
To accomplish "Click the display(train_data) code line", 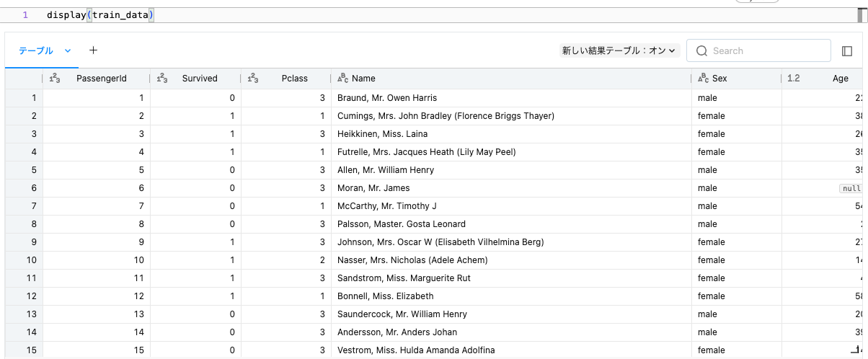I will (x=100, y=14).
